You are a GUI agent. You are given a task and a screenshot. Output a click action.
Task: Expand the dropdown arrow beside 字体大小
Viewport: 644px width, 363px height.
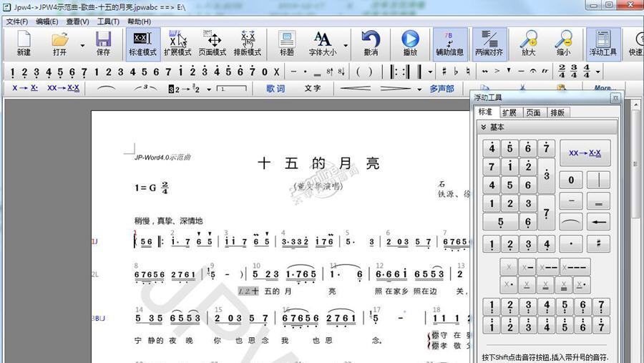click(346, 45)
